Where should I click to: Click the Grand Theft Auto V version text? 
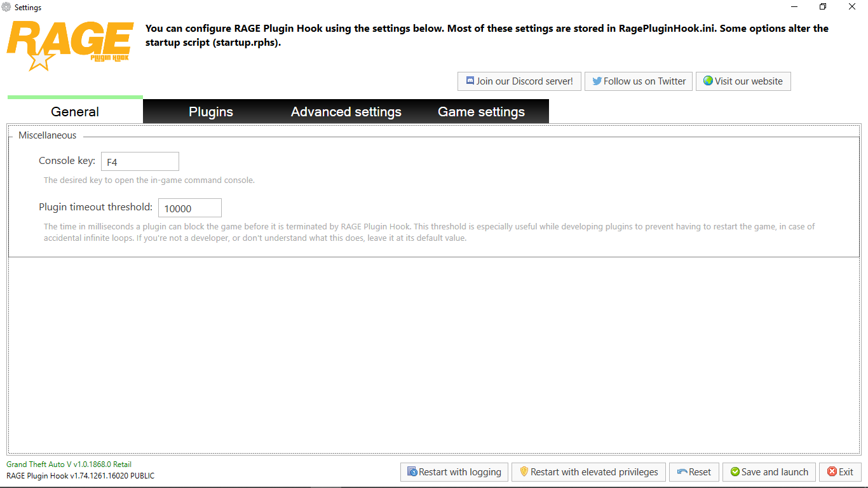69,464
